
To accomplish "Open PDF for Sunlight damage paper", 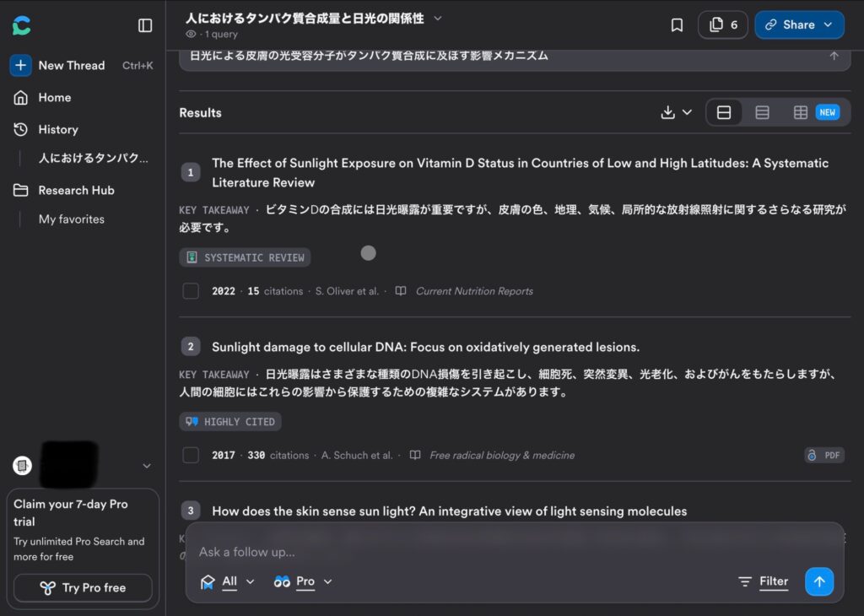I will [x=823, y=455].
